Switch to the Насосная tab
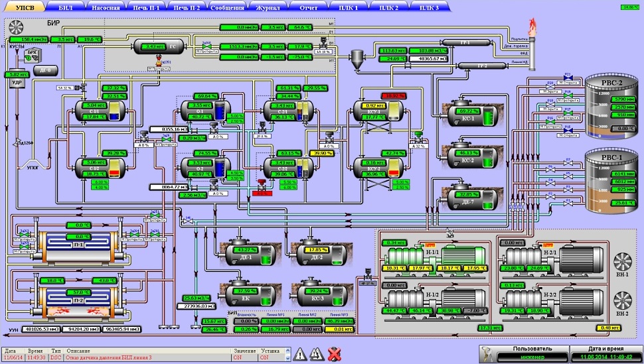Image resolution: width=644 pixels, height=364 pixels. [x=106, y=7]
